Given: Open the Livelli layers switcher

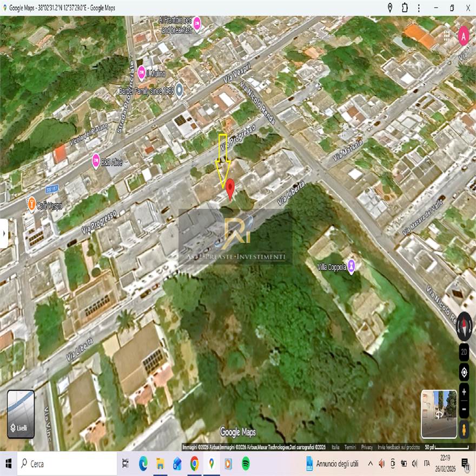Looking at the screenshot, I should pyautogui.click(x=21, y=414).
